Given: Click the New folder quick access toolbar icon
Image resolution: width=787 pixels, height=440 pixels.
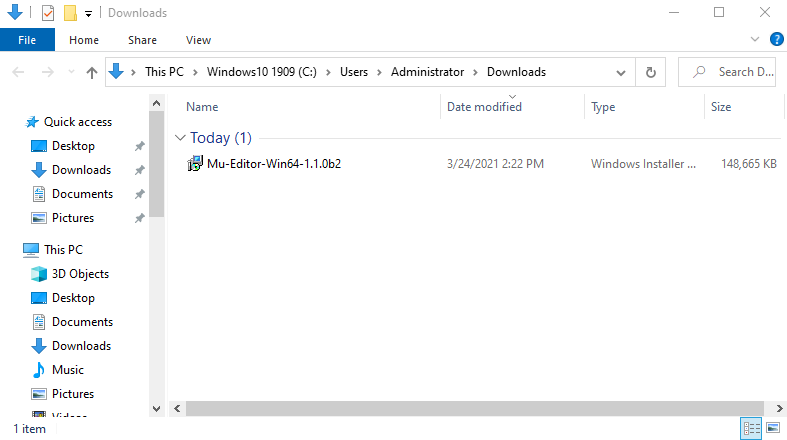Looking at the screenshot, I should click(x=70, y=13).
